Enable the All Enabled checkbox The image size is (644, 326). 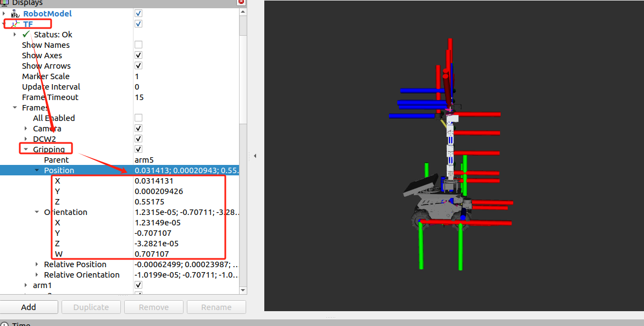click(x=138, y=118)
